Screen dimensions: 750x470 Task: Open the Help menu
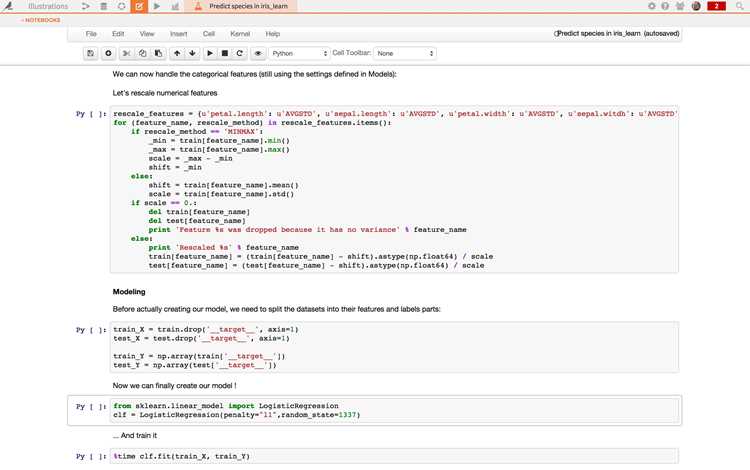pos(273,33)
